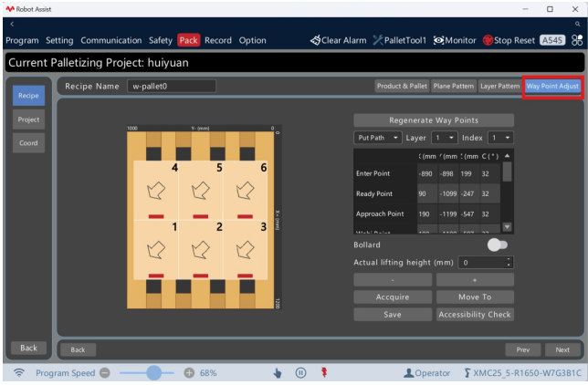This screenshot has width=588, height=385.
Task: Click the search magnifier icon
Action: 577,24
